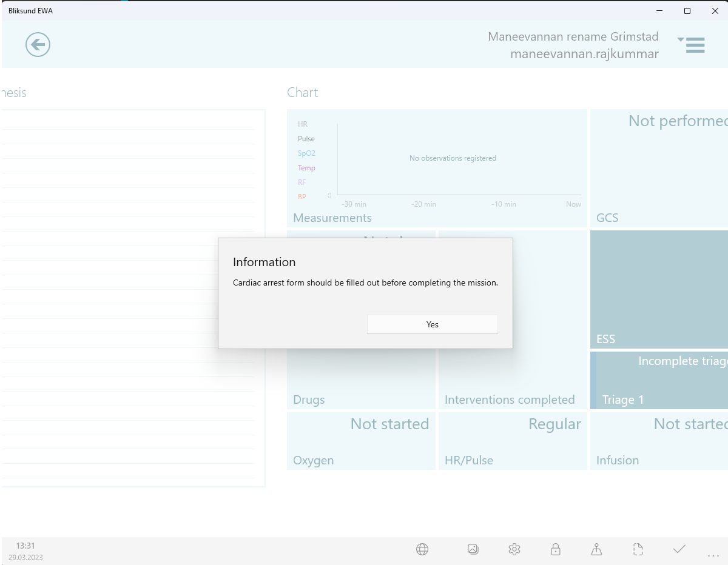Image resolution: width=728 pixels, height=565 pixels.
Task: Open the Infusion tile
Action: tap(659, 441)
